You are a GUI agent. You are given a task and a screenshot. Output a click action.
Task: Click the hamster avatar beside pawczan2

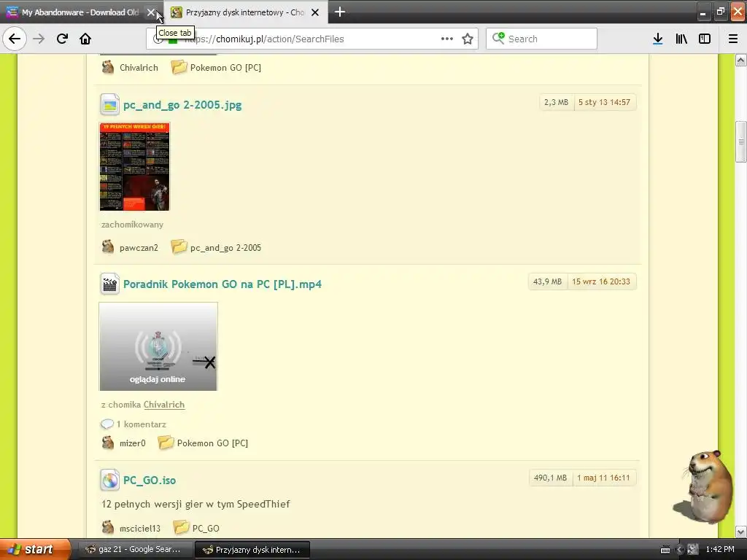click(108, 246)
